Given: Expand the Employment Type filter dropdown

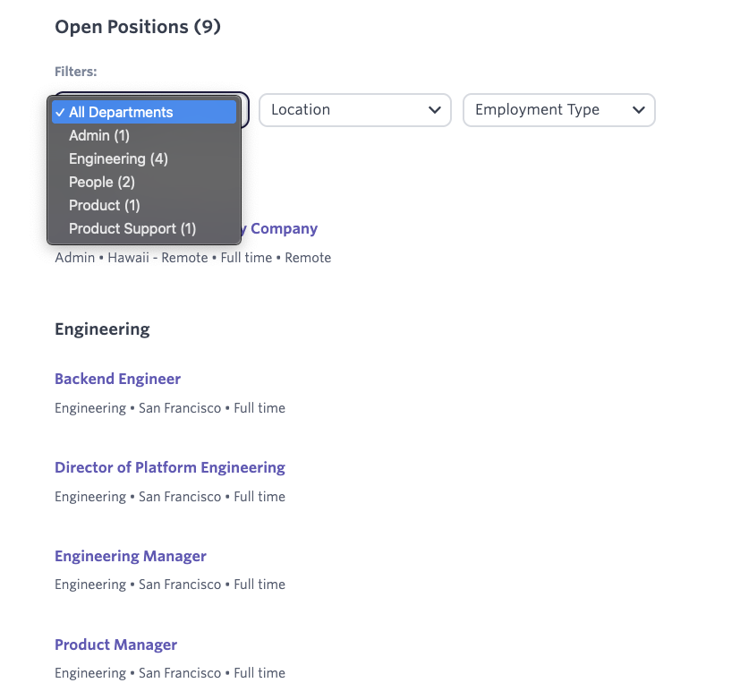Looking at the screenshot, I should coord(558,110).
